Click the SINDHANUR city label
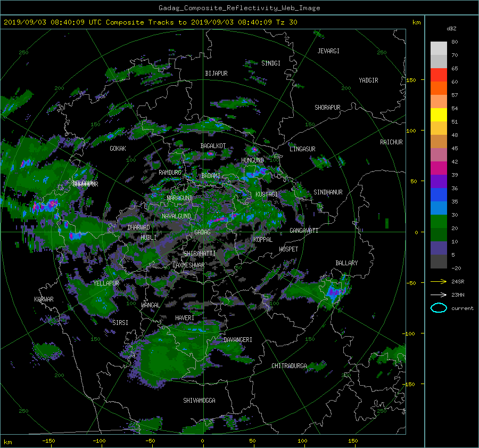Image resolution: width=479 pixels, height=448 pixels. coord(328,192)
